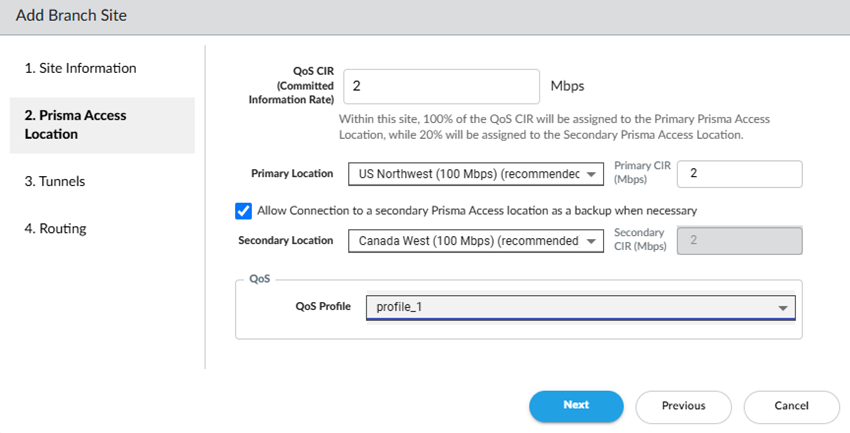Image resolution: width=850 pixels, height=433 pixels.
Task: Jump to step 3. Tunnels
Action: click(x=55, y=181)
